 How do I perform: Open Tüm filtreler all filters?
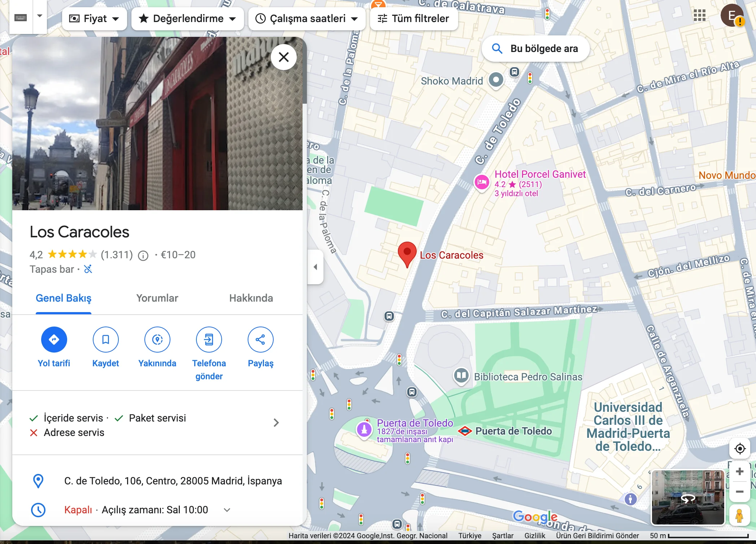click(414, 18)
